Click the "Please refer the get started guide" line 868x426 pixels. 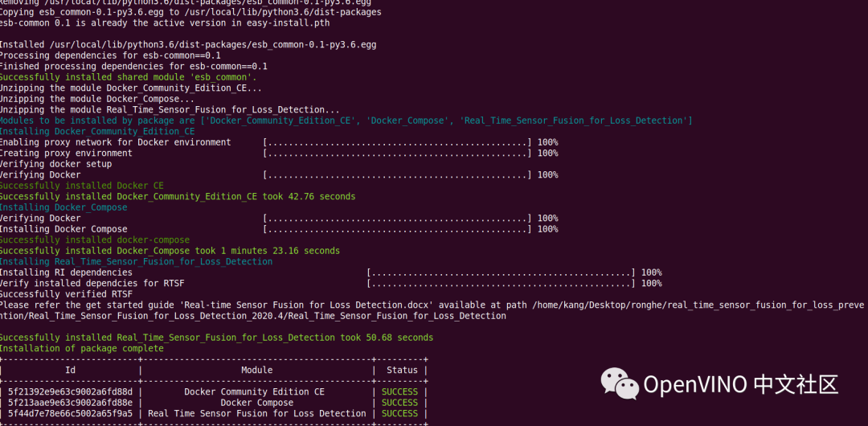pyautogui.click(x=432, y=305)
